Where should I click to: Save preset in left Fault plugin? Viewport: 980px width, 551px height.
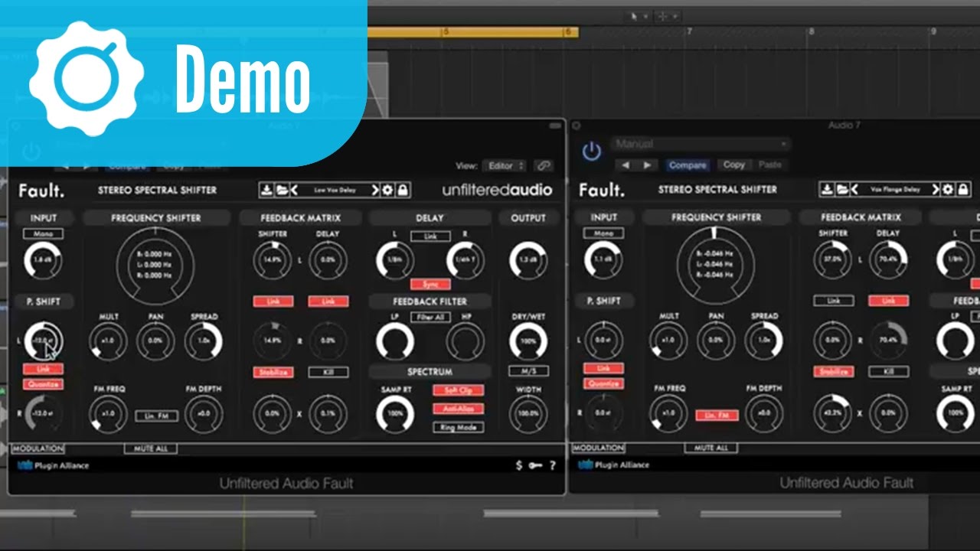click(x=266, y=191)
